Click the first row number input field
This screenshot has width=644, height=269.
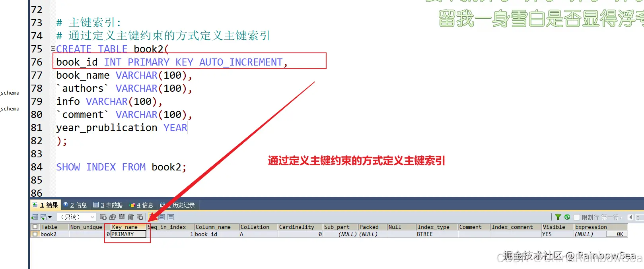point(639,217)
